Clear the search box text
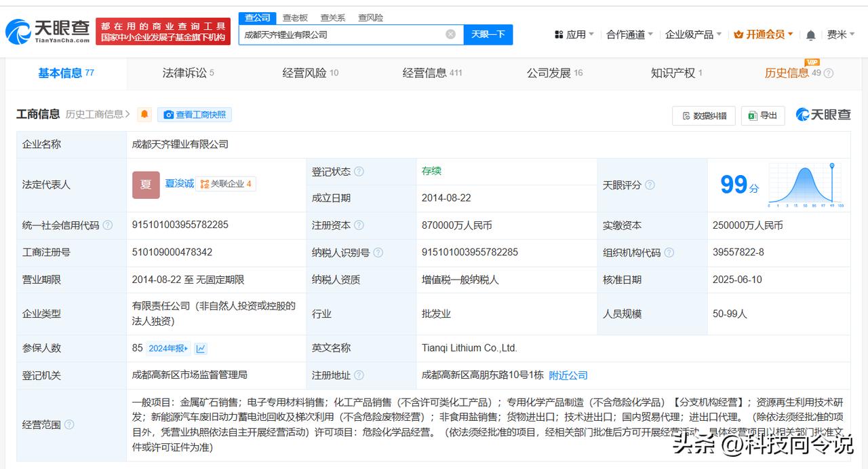The image size is (868, 469). click(x=450, y=34)
